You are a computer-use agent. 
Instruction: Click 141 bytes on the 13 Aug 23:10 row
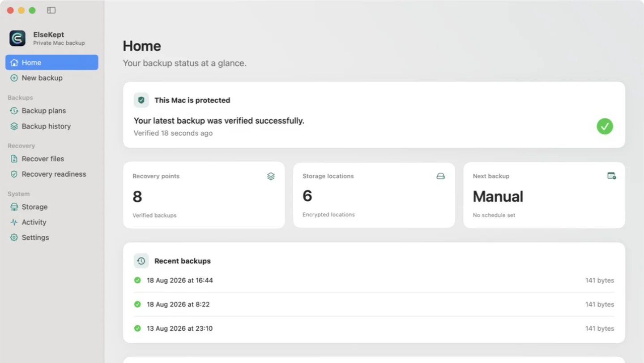[600, 328]
